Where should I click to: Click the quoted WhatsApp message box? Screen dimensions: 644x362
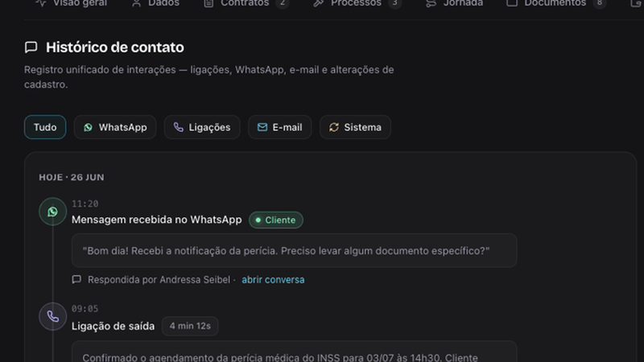[294, 251]
